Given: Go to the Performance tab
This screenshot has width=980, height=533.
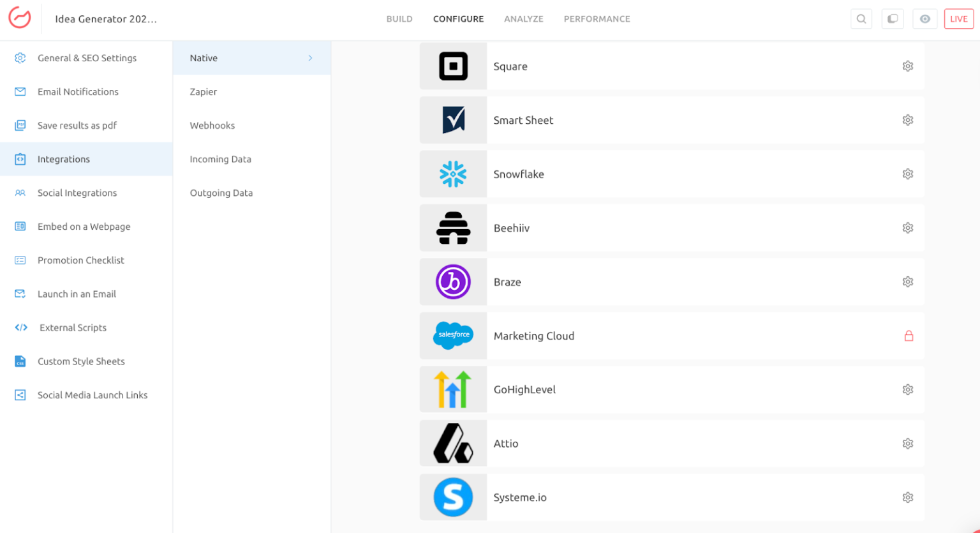Looking at the screenshot, I should [x=597, y=19].
